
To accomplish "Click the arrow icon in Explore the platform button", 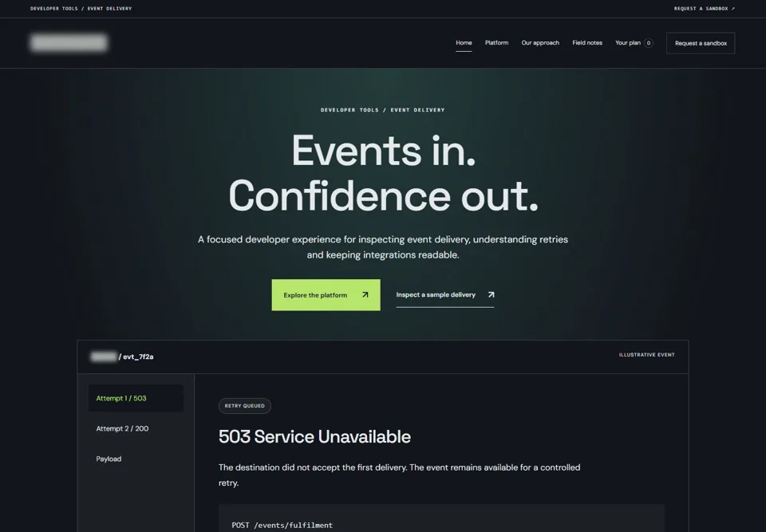I will pos(365,294).
